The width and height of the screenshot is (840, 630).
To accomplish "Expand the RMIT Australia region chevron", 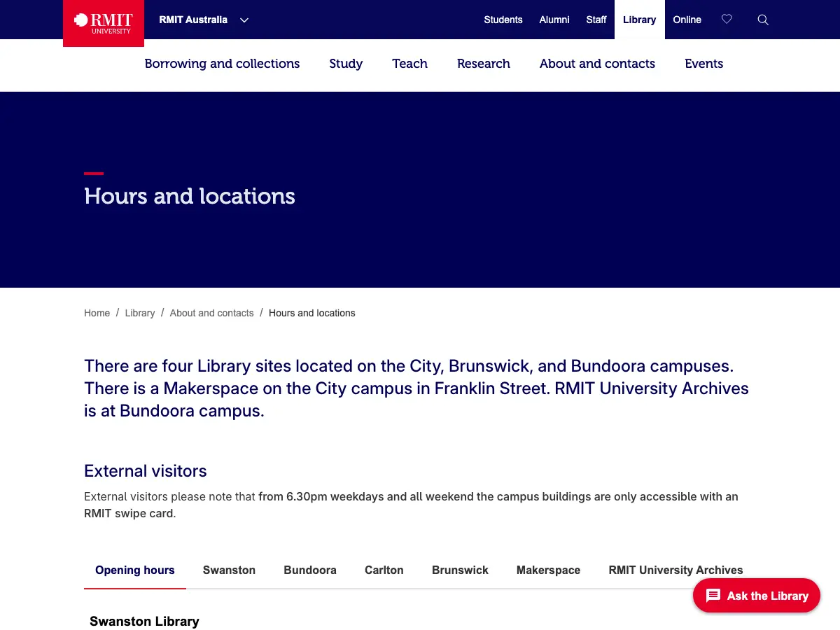I will tap(244, 20).
